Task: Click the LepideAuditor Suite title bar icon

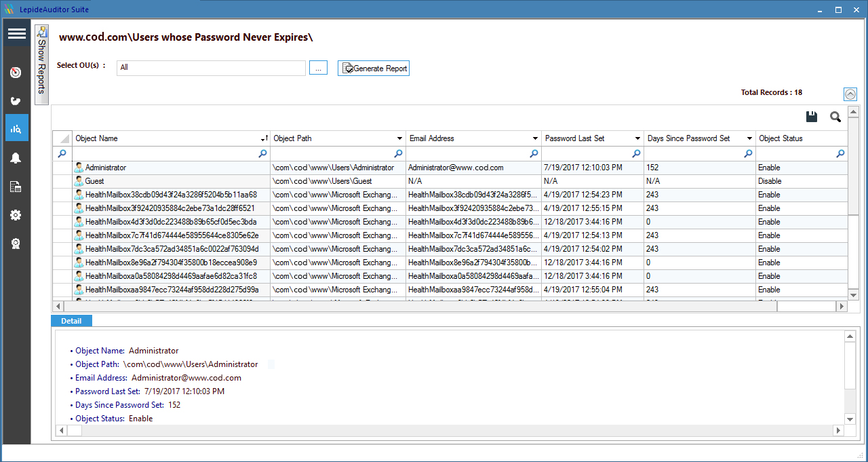Action: tap(8, 9)
